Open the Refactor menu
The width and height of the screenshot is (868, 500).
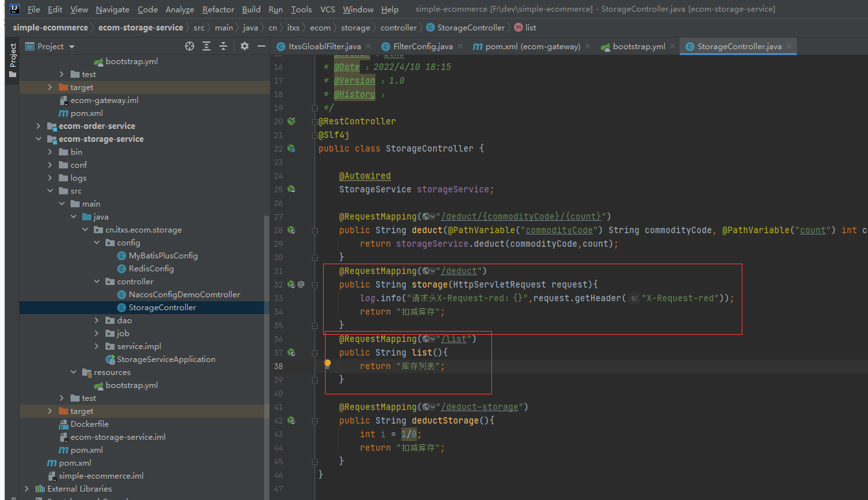pos(218,9)
